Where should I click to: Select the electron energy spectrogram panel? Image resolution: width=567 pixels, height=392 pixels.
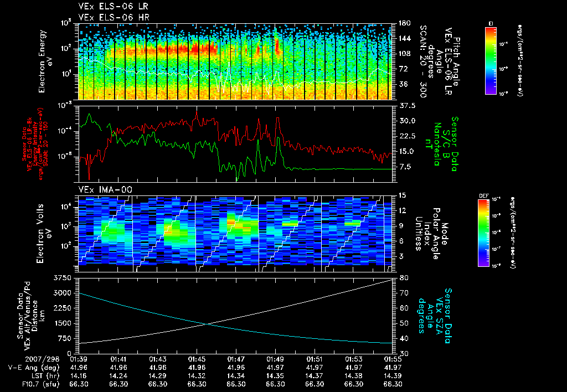[x=235, y=61]
